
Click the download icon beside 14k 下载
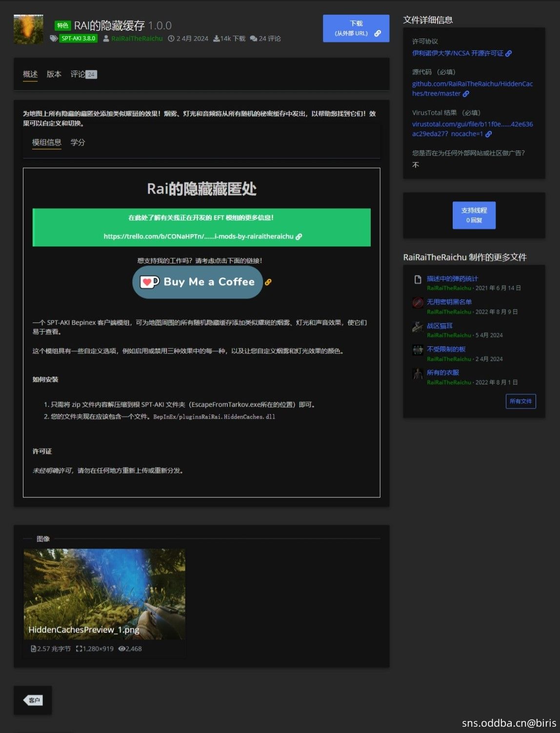click(216, 39)
